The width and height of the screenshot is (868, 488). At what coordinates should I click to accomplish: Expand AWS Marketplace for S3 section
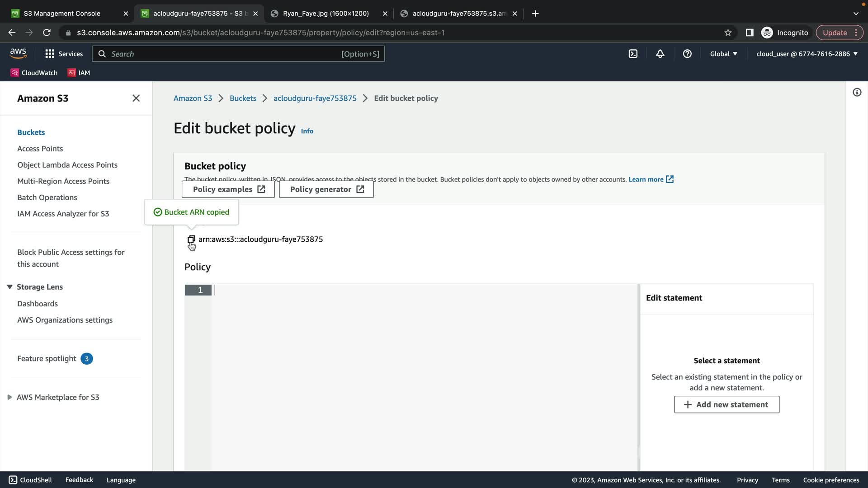(x=9, y=397)
